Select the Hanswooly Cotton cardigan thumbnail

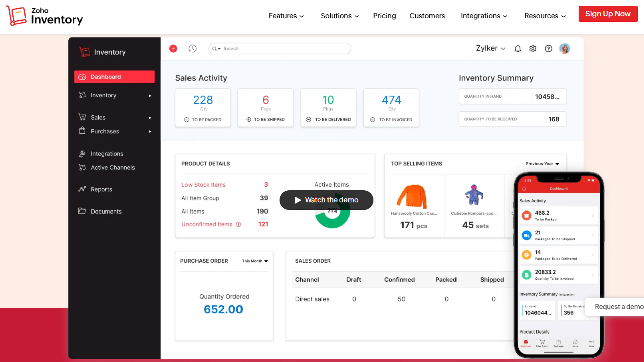click(x=412, y=196)
